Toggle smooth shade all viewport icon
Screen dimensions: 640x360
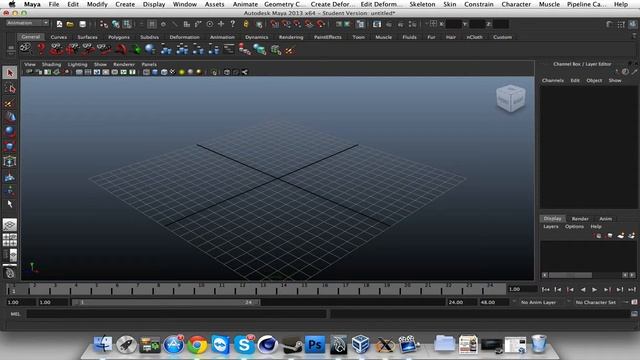click(155, 72)
